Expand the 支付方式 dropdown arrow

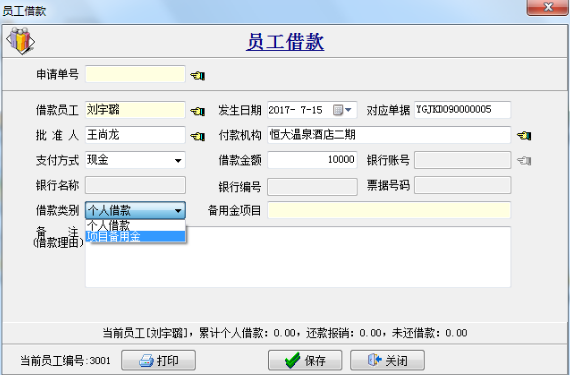[x=178, y=160]
